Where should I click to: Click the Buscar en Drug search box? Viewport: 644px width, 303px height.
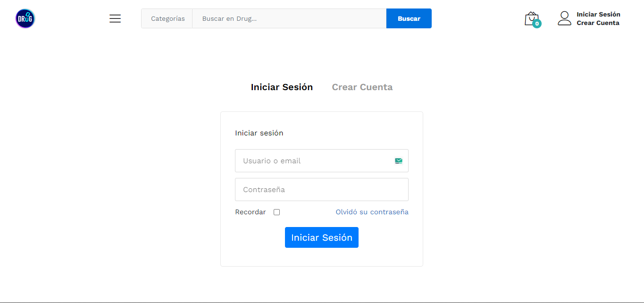[x=289, y=19]
